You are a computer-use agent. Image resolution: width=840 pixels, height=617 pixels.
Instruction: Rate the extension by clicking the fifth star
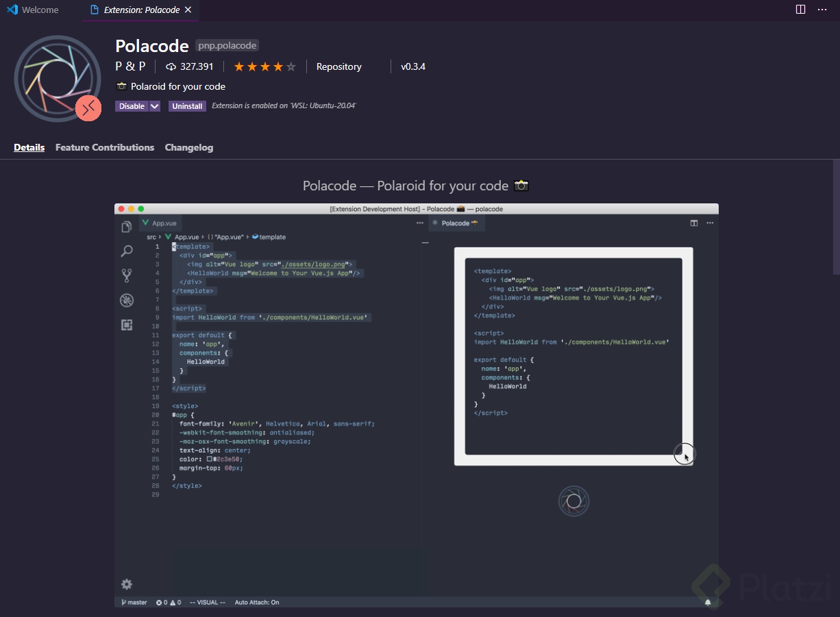pos(290,66)
